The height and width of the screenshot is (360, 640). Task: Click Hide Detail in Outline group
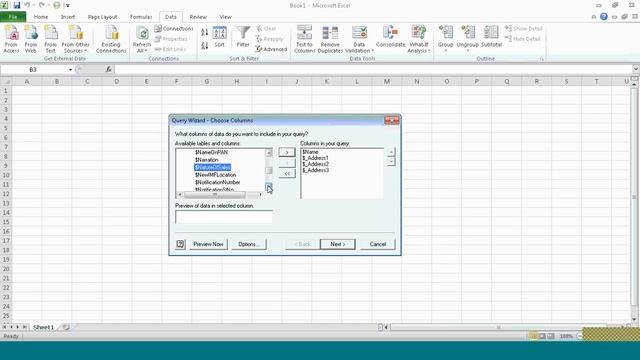[x=522, y=39]
